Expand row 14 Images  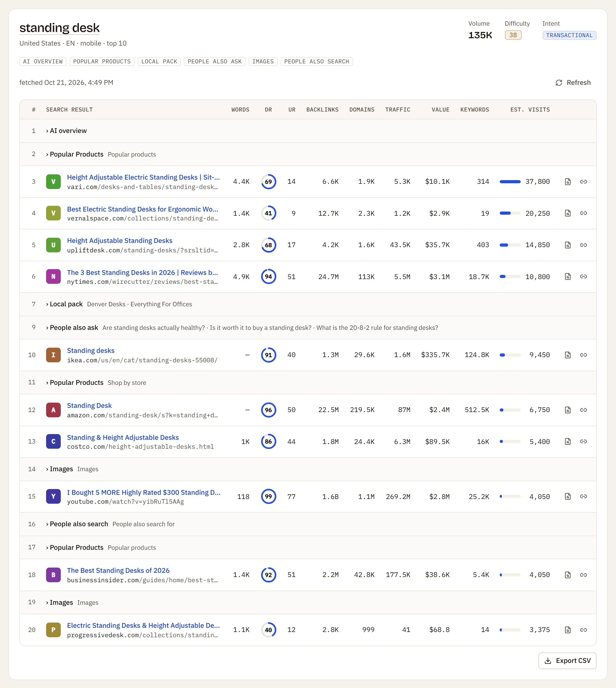click(308, 469)
